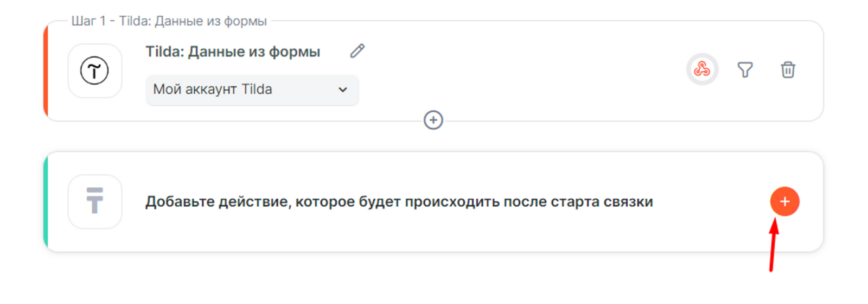Open the step filter funnel icon
This screenshot has width=868, height=304.
(745, 69)
